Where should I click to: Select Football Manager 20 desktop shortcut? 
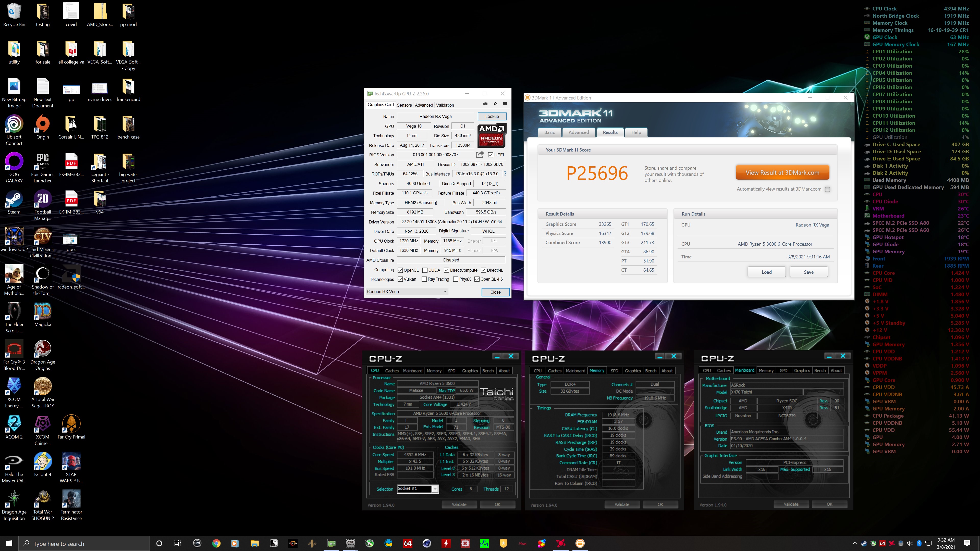(x=43, y=205)
